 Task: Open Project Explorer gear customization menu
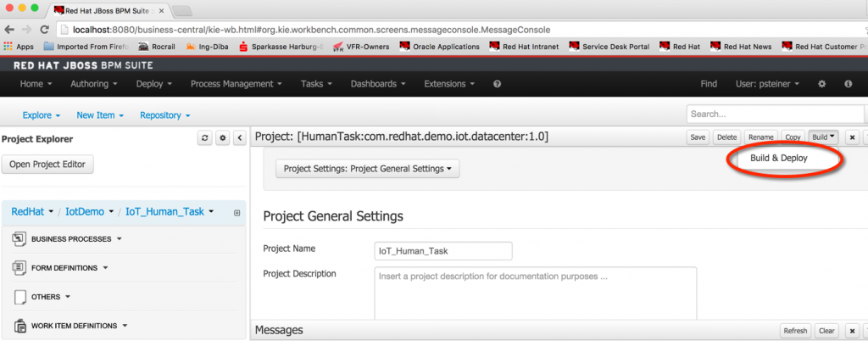coord(223,138)
